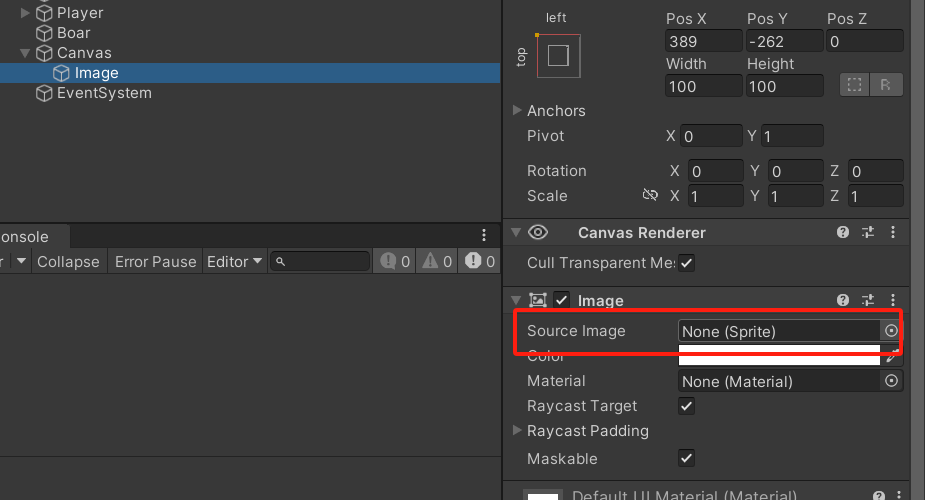Image resolution: width=925 pixels, height=500 pixels.
Task: Toggle the constrained scale proportions link
Action: tap(651, 196)
